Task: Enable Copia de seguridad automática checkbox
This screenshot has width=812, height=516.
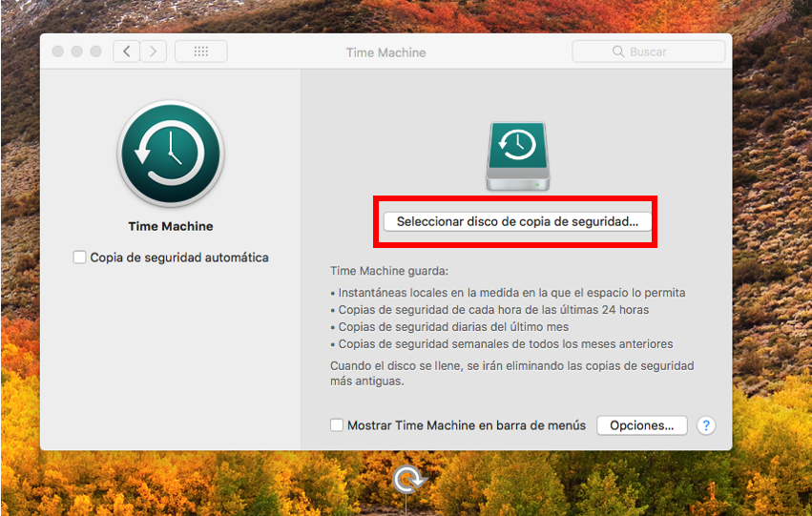Action: click(x=80, y=258)
